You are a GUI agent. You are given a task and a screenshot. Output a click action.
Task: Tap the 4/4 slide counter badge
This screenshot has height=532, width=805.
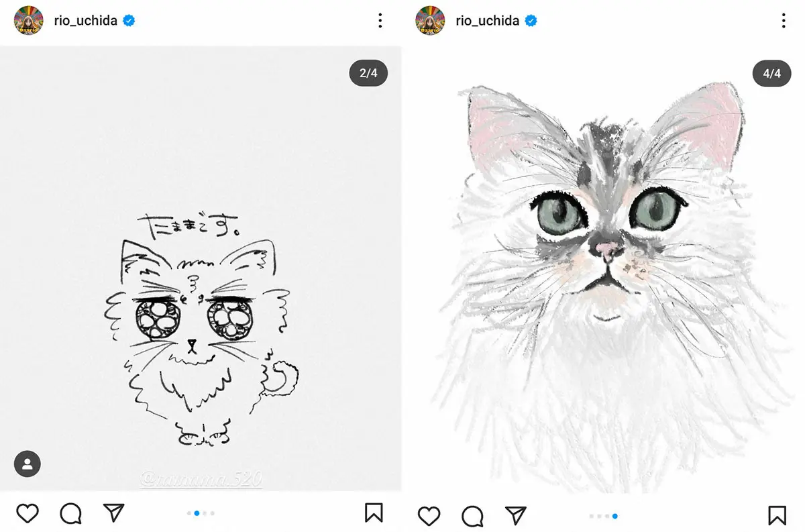771,73
